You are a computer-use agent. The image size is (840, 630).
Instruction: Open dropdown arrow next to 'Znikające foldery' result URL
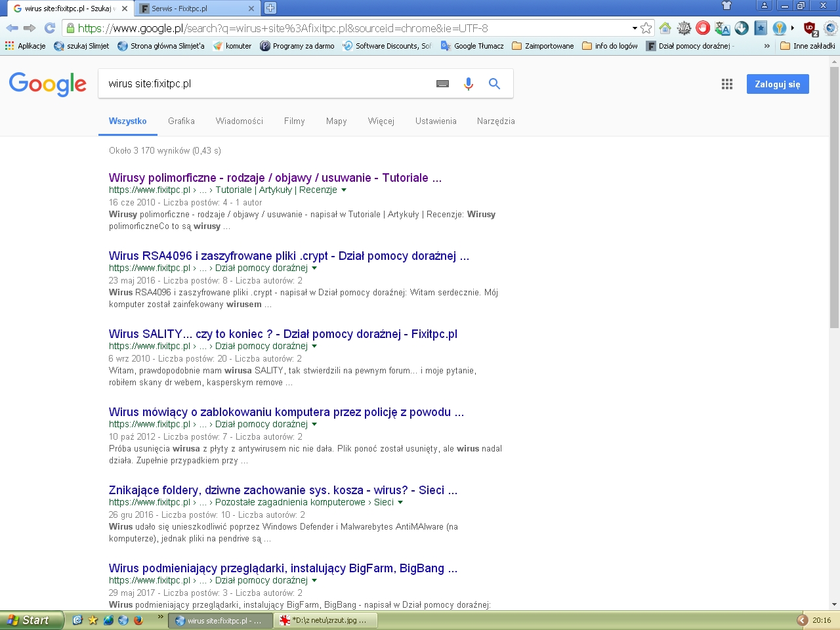pos(400,503)
